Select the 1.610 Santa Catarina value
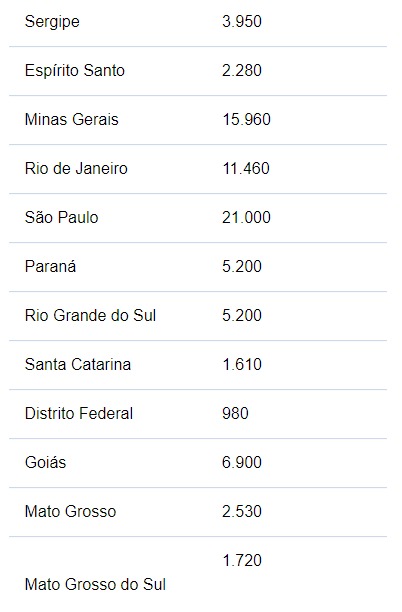This screenshot has height=612, width=402. click(x=242, y=365)
